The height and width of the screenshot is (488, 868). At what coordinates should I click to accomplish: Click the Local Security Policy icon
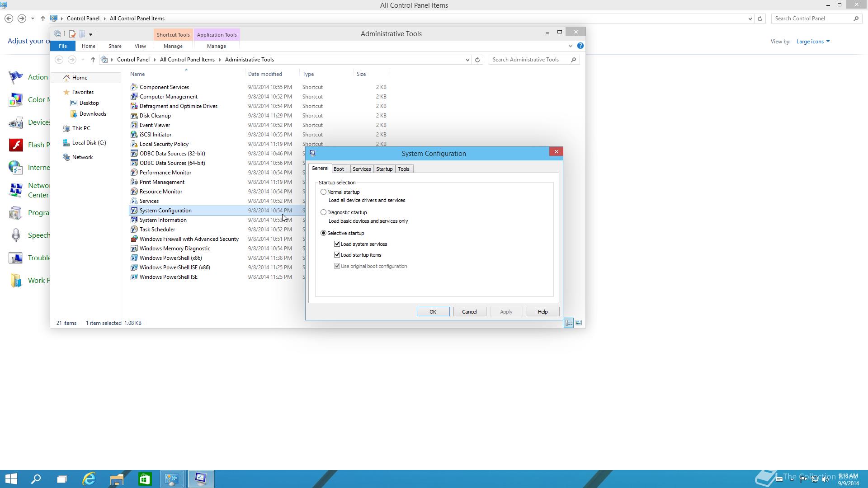click(134, 144)
